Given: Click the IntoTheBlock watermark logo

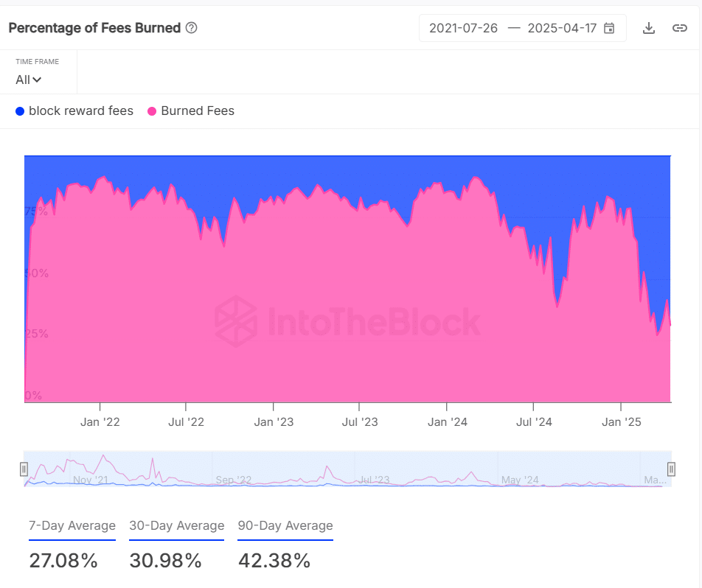Looking at the screenshot, I should coord(236,321).
